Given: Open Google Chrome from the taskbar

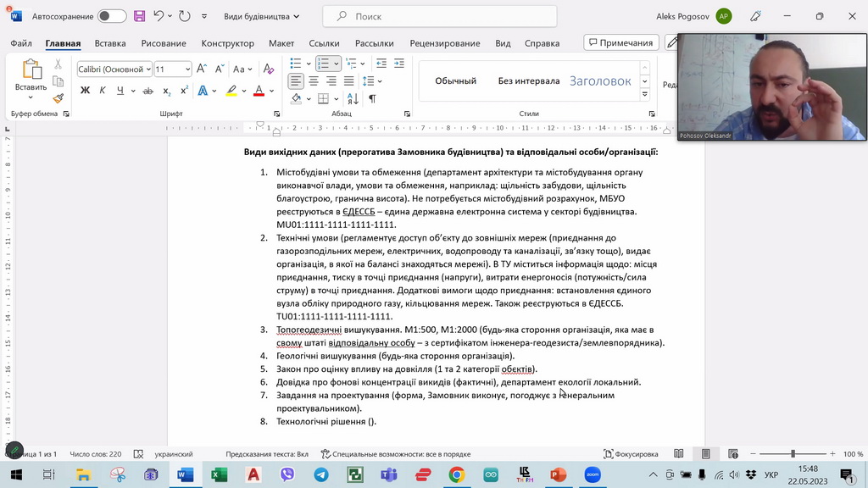Looking at the screenshot, I should [x=457, y=474].
